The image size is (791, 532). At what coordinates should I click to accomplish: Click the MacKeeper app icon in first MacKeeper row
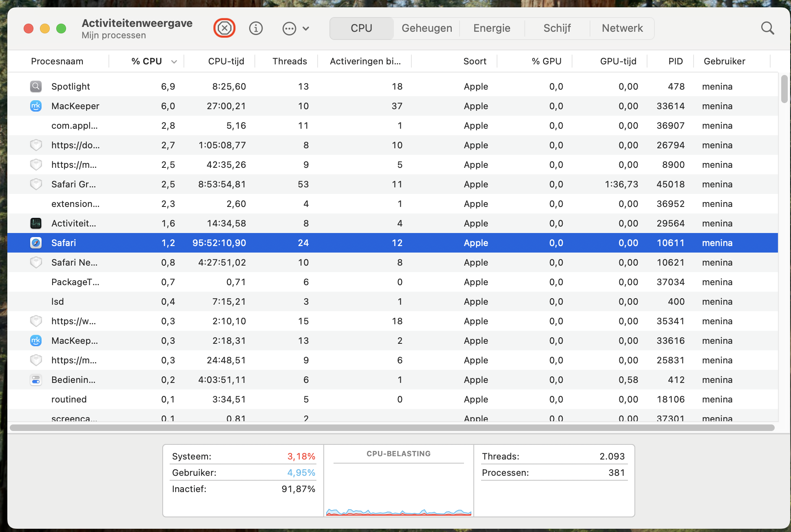pos(36,106)
